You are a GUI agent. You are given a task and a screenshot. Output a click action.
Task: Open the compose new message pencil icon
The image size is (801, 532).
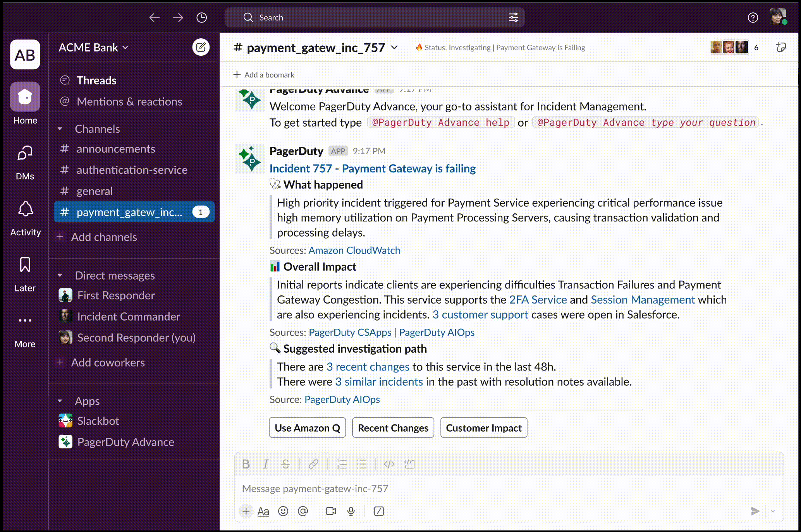(201, 47)
